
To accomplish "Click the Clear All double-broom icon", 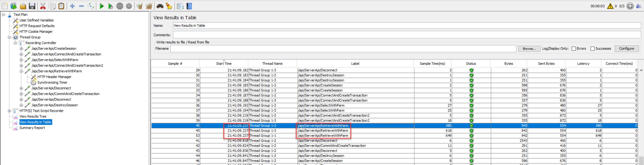I will pos(149,6).
